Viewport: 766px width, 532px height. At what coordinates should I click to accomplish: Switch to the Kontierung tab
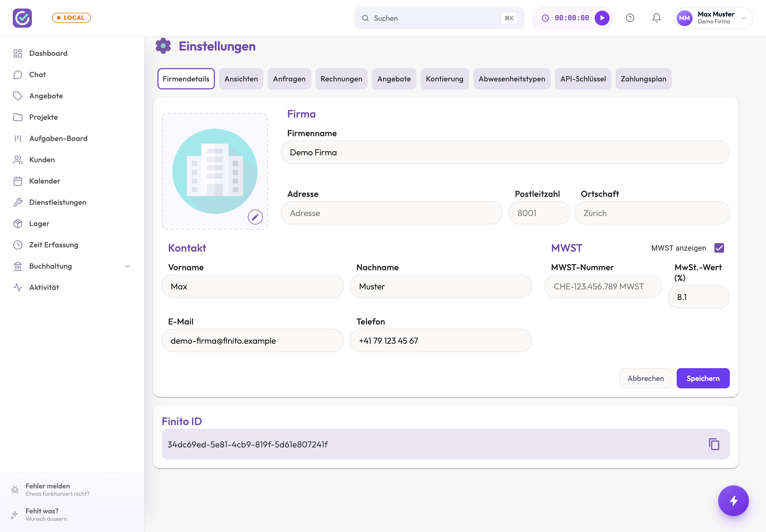tap(445, 79)
